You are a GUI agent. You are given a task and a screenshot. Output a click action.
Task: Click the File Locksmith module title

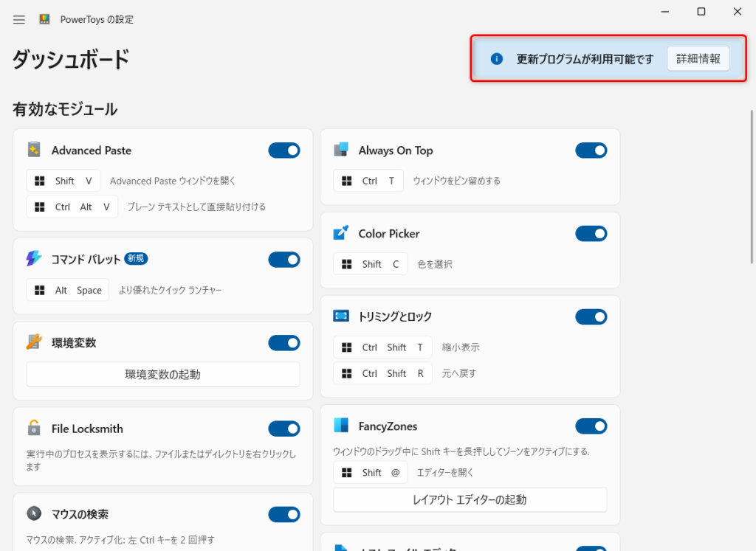(x=87, y=429)
